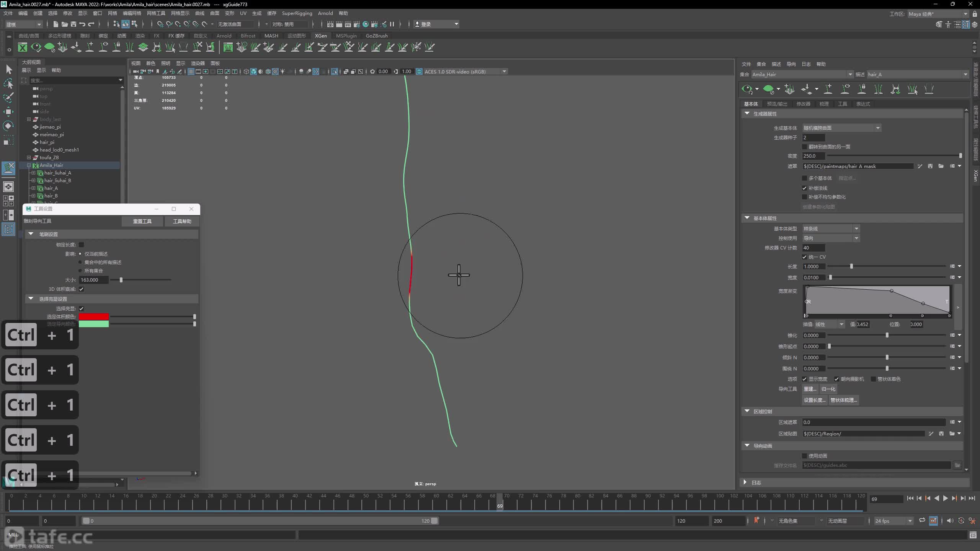The width and height of the screenshot is (980, 551).
Task: Go to start of playback range
Action: tap(910, 498)
